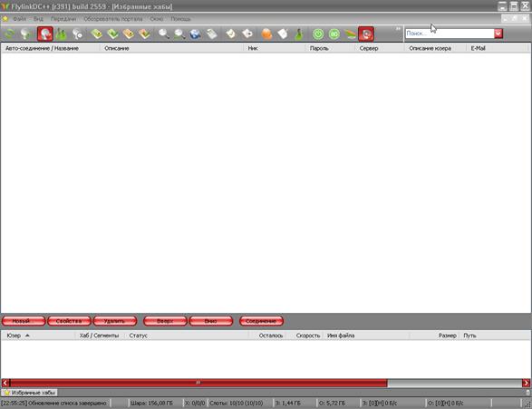Open the magnifying glass Search toolbar icon
Screen dimensions: 532x409
click(x=164, y=34)
